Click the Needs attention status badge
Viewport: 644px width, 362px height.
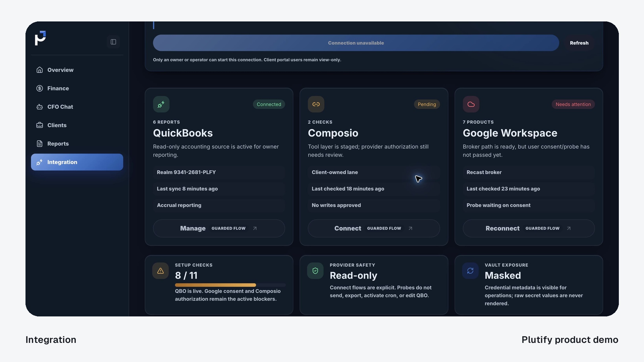click(573, 104)
